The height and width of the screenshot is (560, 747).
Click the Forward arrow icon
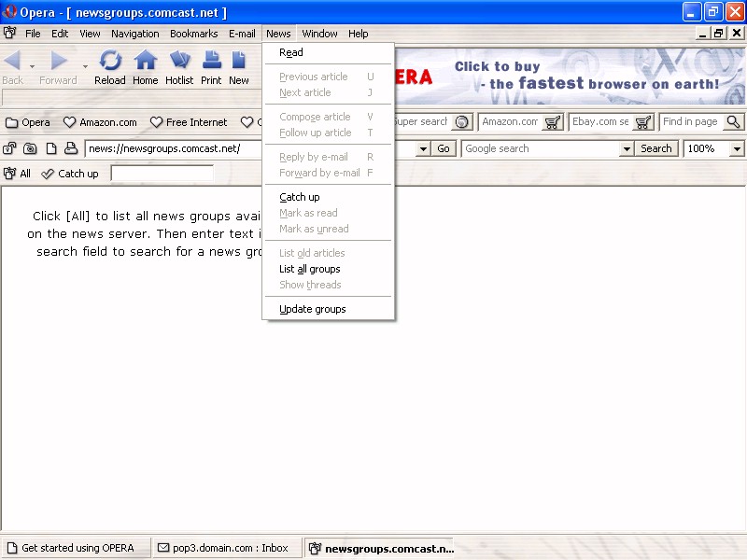point(59,61)
